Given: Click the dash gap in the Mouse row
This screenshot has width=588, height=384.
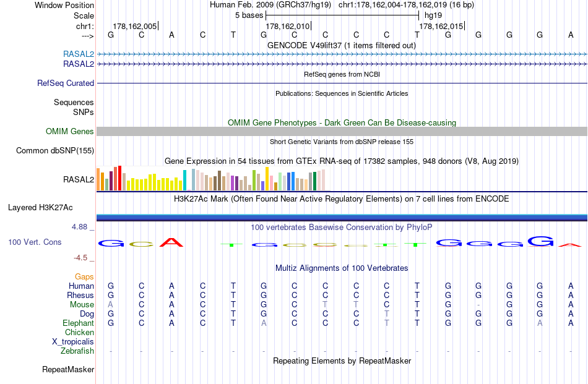Looking at the screenshot, I should (478, 305).
